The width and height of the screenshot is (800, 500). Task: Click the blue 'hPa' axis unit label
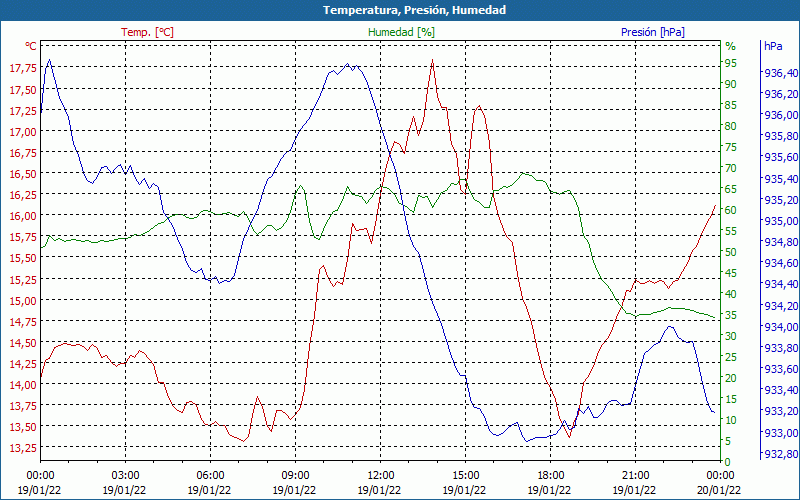pyautogui.click(x=773, y=46)
